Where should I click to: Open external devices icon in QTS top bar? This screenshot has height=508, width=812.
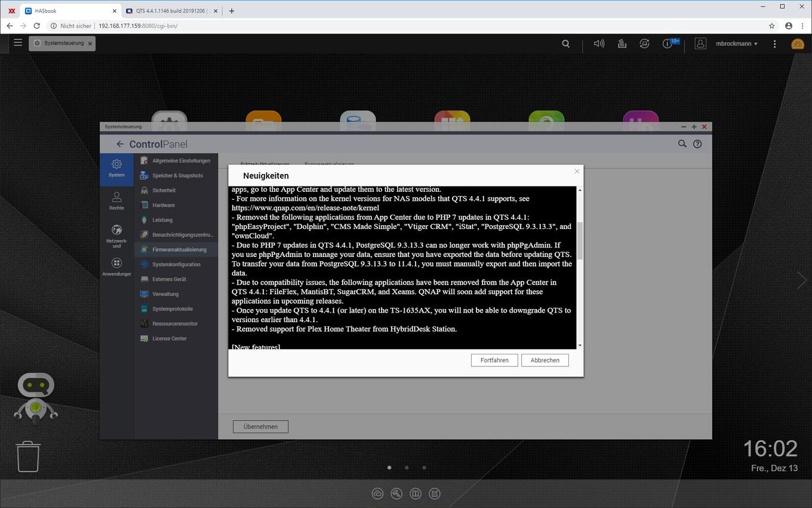(x=644, y=44)
